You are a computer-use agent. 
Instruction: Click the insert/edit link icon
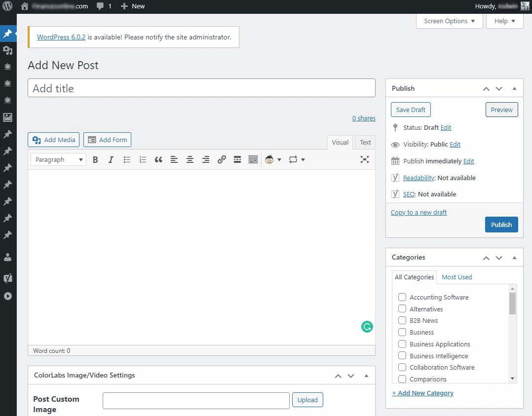tap(222, 159)
